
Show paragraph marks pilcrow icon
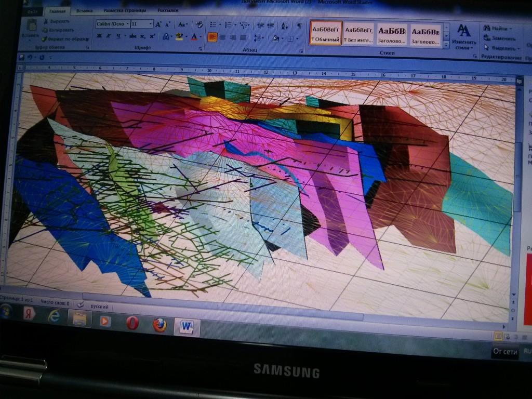click(299, 26)
